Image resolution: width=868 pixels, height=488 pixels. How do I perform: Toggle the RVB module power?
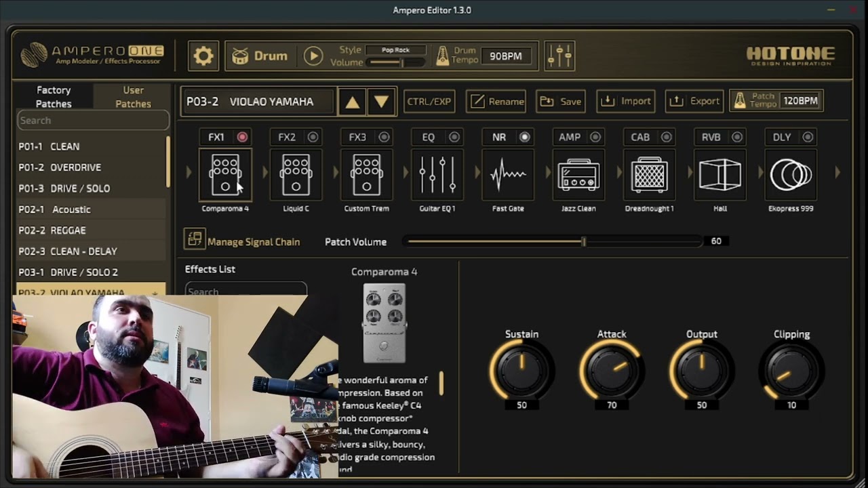(737, 137)
